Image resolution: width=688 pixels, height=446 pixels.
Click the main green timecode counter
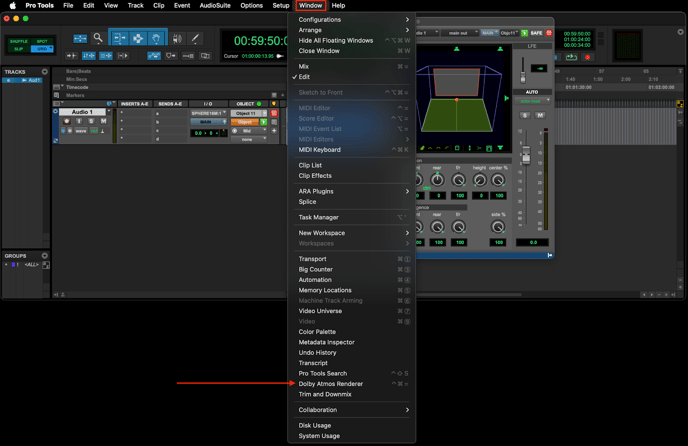click(x=258, y=41)
